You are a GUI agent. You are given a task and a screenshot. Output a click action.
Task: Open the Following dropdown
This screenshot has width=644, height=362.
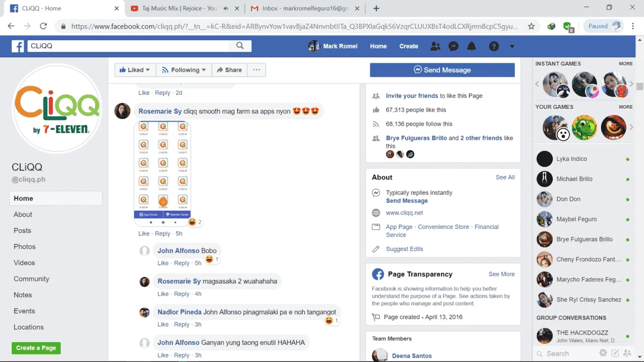184,70
